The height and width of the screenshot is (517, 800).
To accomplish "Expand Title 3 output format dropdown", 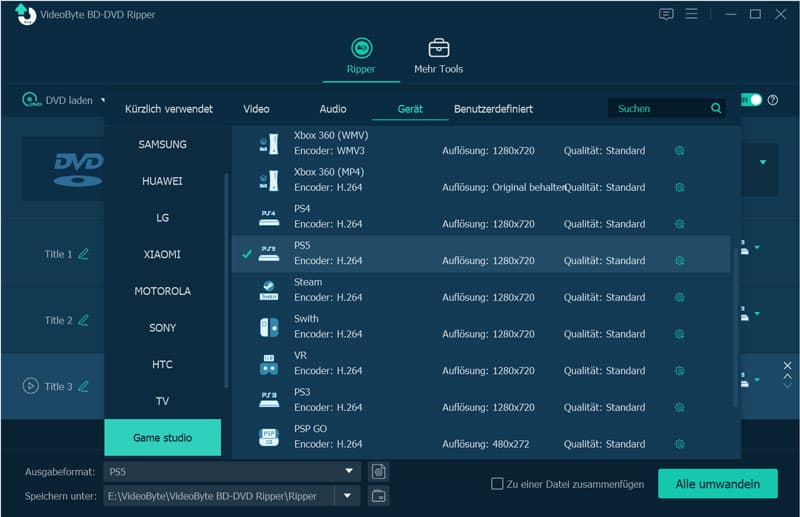I will 757,380.
